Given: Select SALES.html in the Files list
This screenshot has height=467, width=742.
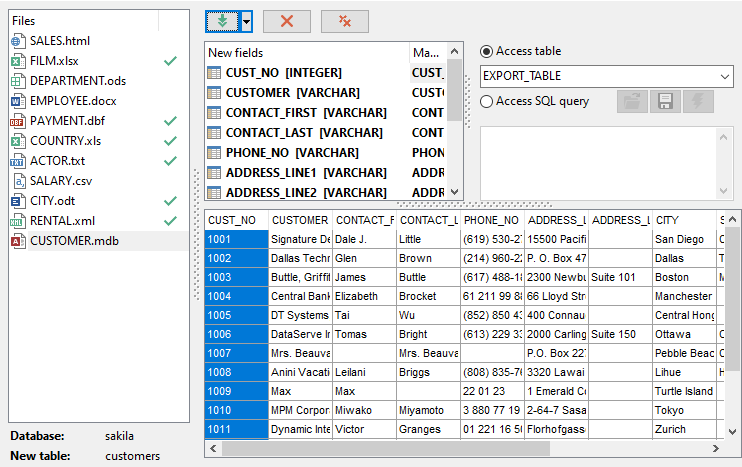Looking at the screenshot, I should [x=60, y=41].
